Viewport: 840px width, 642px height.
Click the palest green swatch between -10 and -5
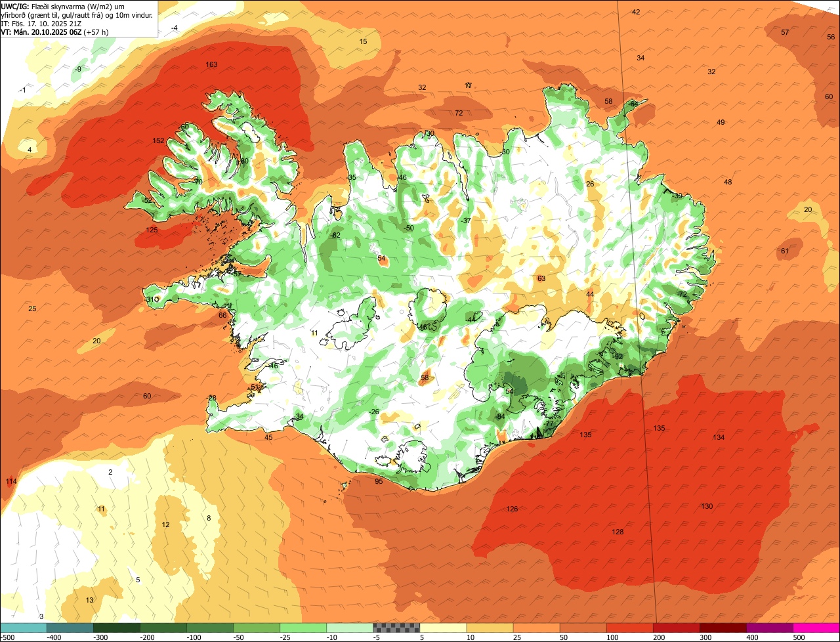350,628
